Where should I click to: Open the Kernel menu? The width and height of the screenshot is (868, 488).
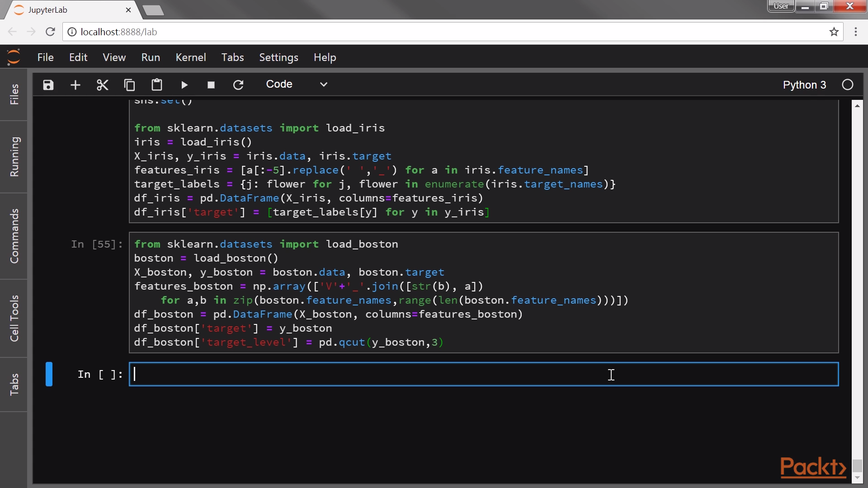[x=191, y=57]
